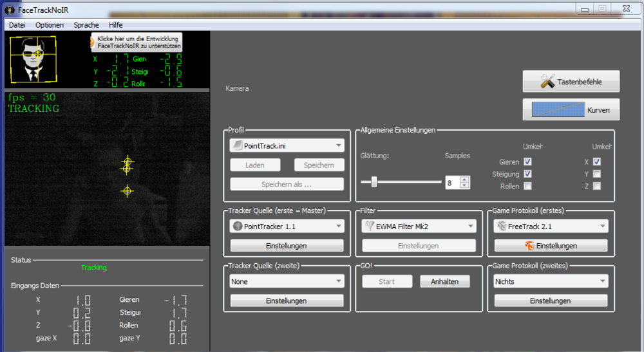
Task: Click the "gaze X" label
Action: click(46, 338)
